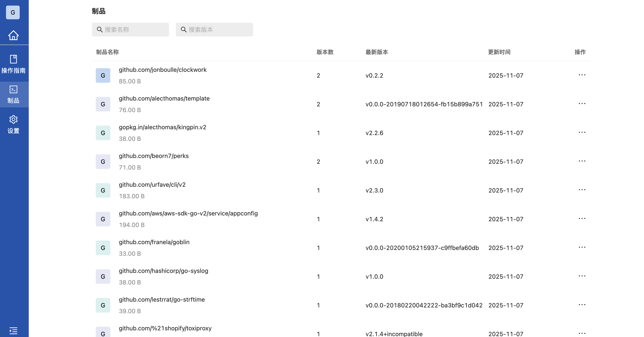Open actions menu for jonboulle/clockwork row

pyautogui.click(x=582, y=75)
